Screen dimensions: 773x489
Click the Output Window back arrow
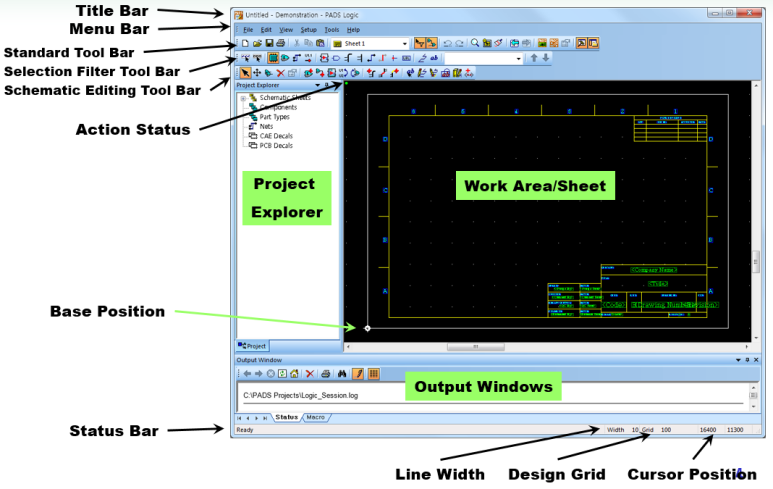(x=247, y=374)
